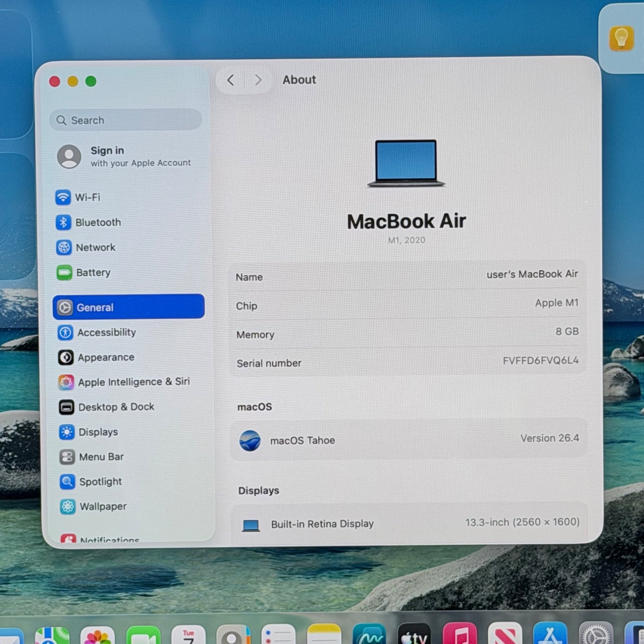Open Wallpaper settings
644x644 pixels.
pyautogui.click(x=103, y=507)
